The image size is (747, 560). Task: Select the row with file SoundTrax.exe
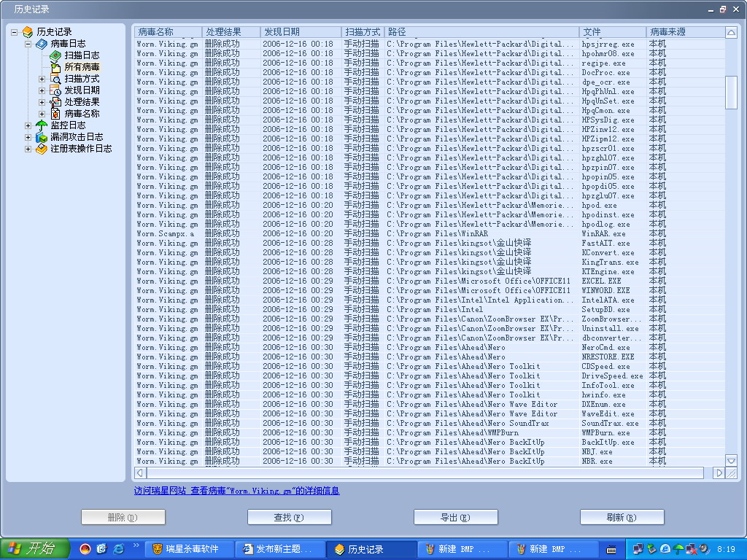coord(430,424)
